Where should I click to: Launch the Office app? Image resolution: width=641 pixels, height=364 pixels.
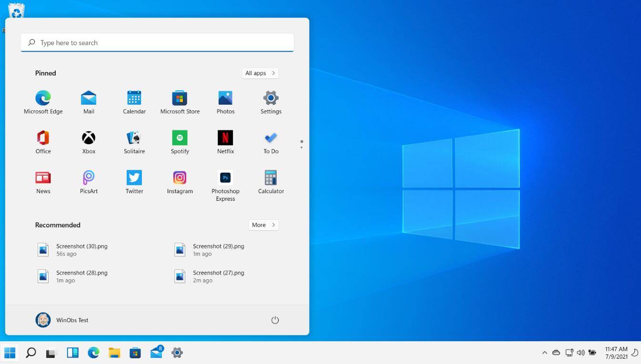click(x=43, y=142)
